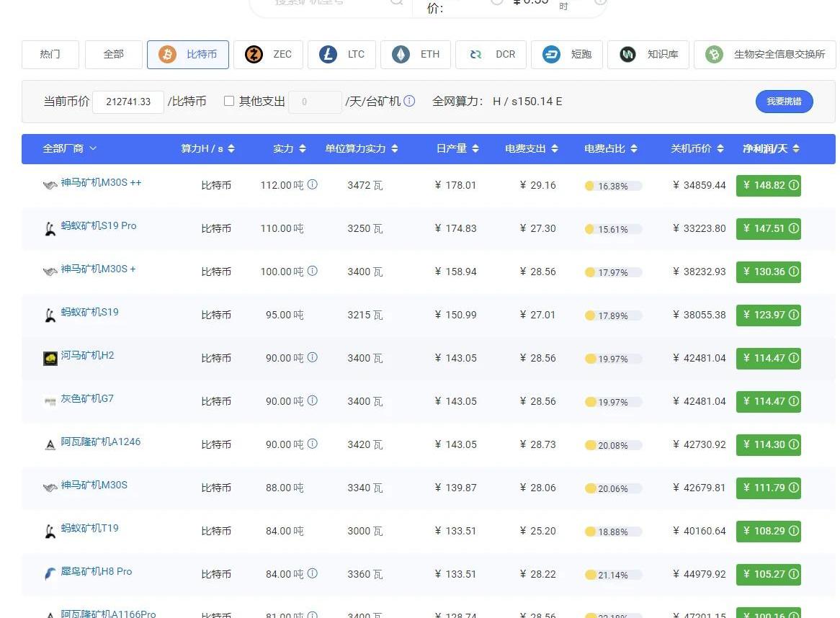
Task: Click info icon on ¥148.82 net profit
Action: (x=793, y=185)
